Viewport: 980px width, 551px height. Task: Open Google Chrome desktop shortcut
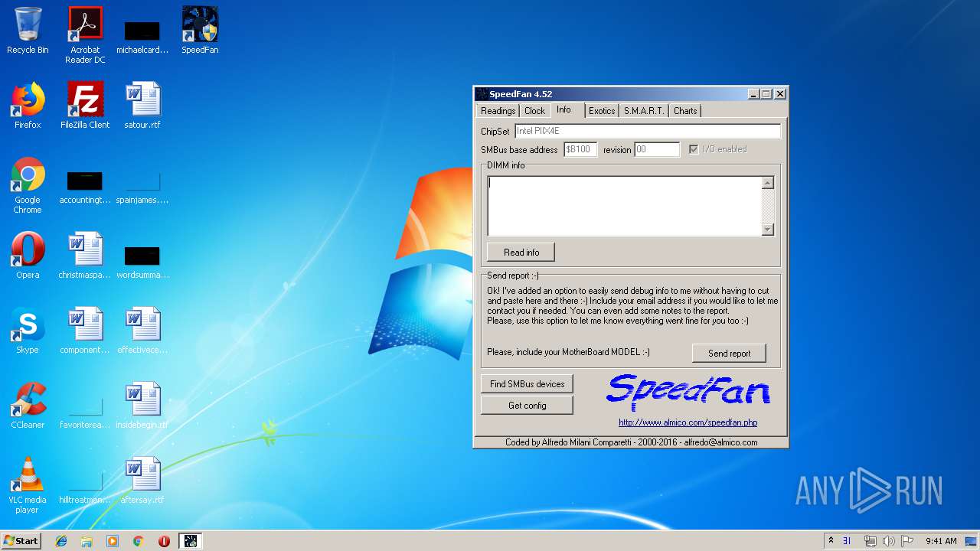pos(28,185)
